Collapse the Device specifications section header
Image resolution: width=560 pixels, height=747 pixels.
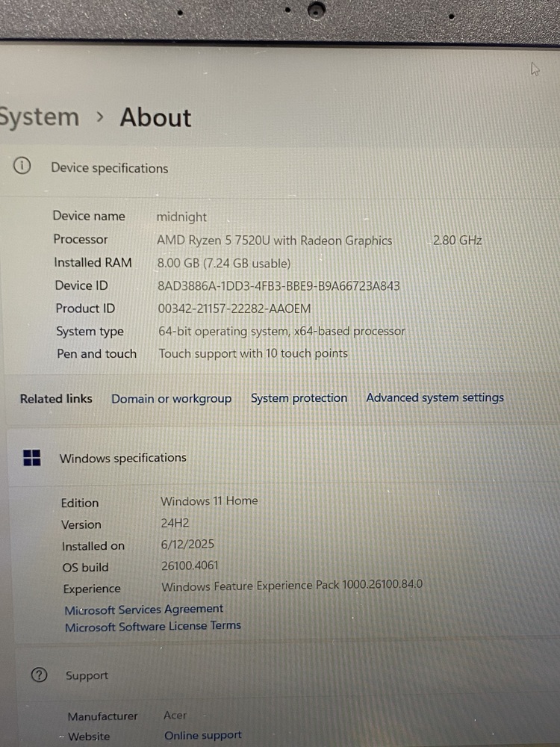pyautogui.click(x=109, y=168)
